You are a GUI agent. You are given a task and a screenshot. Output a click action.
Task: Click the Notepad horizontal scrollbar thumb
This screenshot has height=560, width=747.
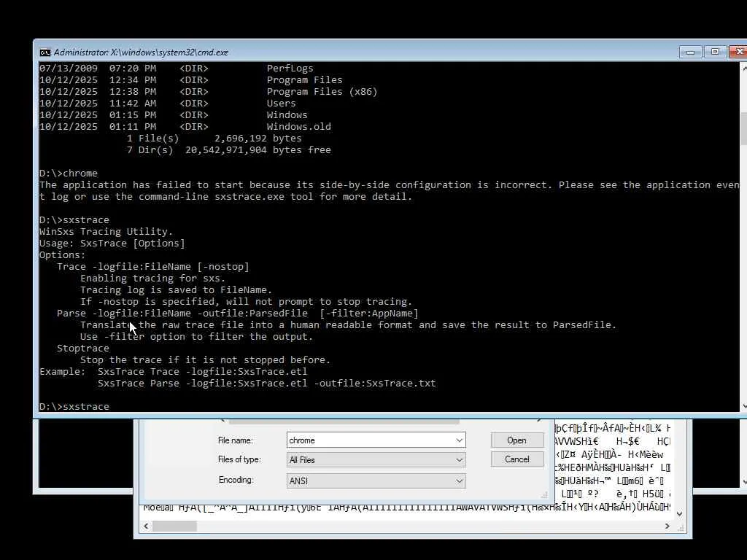(174, 526)
